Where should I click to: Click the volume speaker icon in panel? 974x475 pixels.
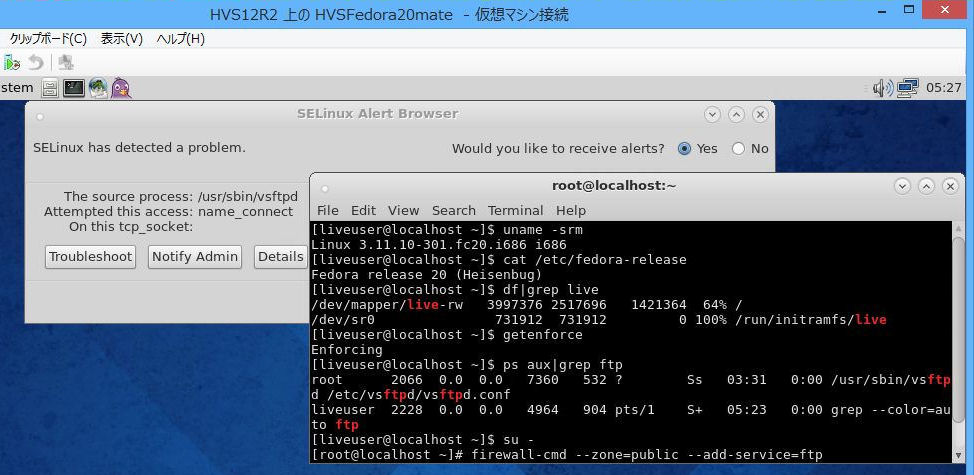tap(883, 88)
